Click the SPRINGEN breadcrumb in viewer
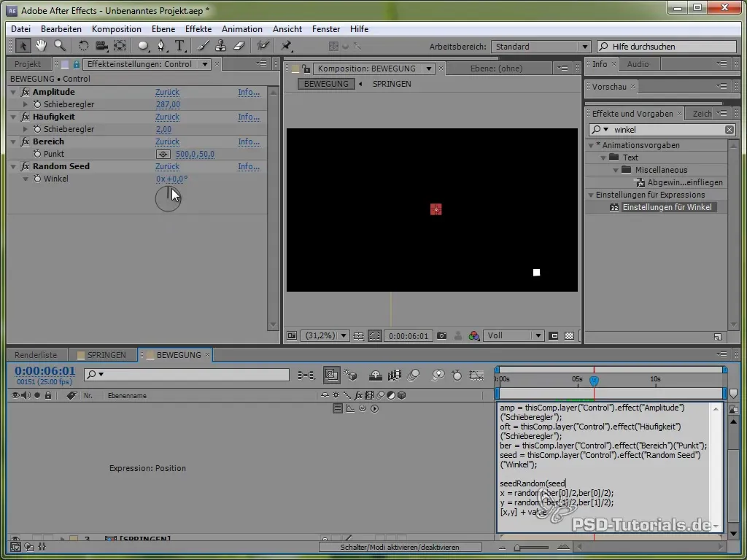This screenshot has height=560, width=747. [392, 84]
